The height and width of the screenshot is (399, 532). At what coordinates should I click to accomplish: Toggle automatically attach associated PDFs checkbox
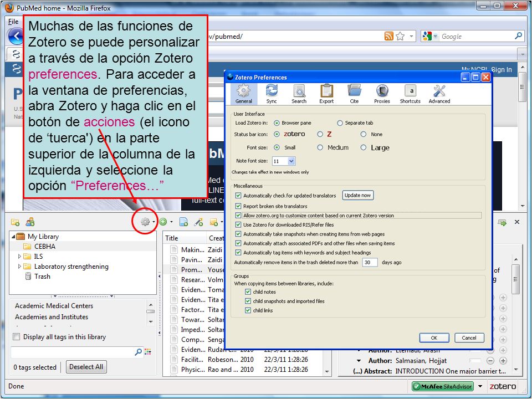tap(238, 243)
